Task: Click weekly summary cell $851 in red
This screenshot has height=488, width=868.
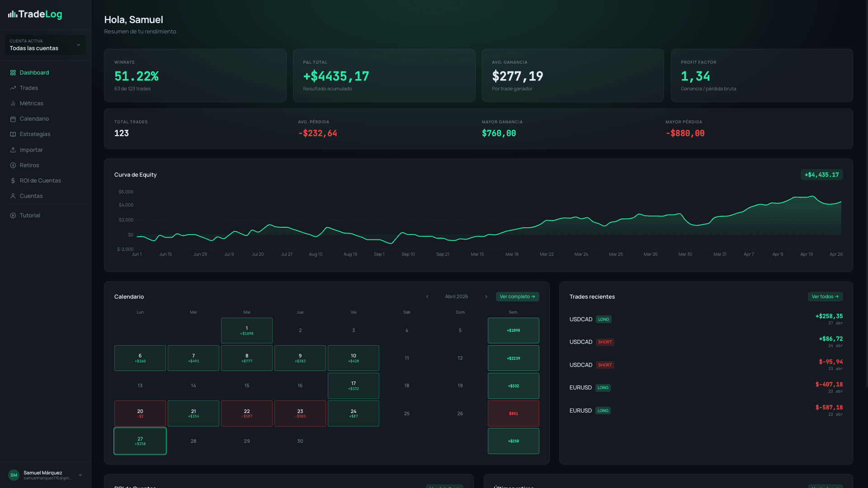Action: pyautogui.click(x=514, y=413)
